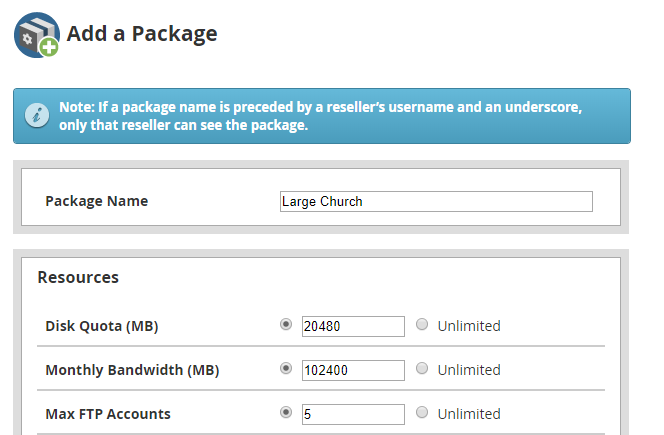Set Disk Quota to Unlimited radio button
The height and width of the screenshot is (435, 664).
[x=422, y=325]
